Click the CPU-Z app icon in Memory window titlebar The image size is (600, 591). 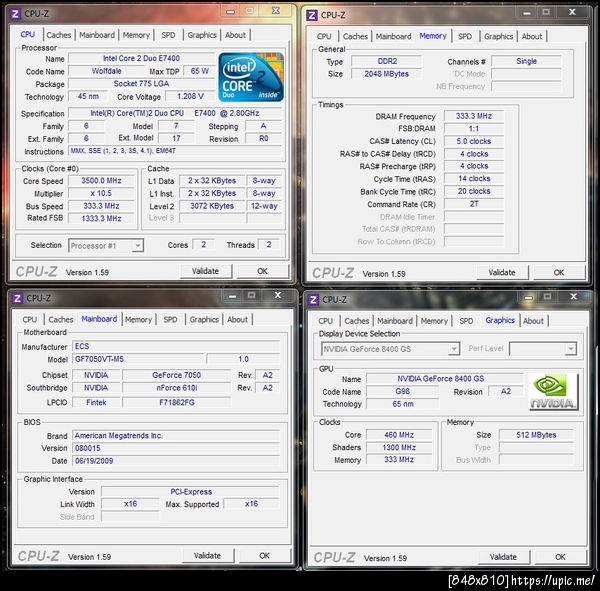[x=312, y=15]
